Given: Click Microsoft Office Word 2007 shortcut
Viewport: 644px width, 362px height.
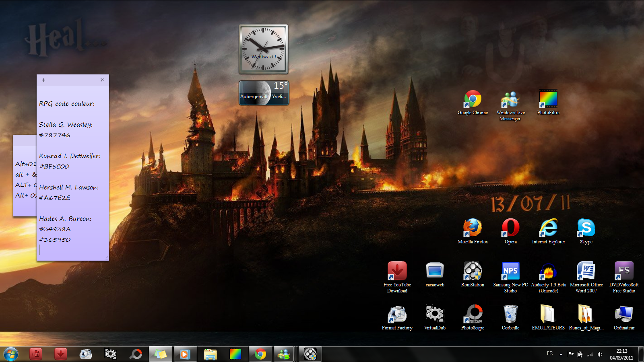Looking at the screenshot, I should [x=586, y=278].
